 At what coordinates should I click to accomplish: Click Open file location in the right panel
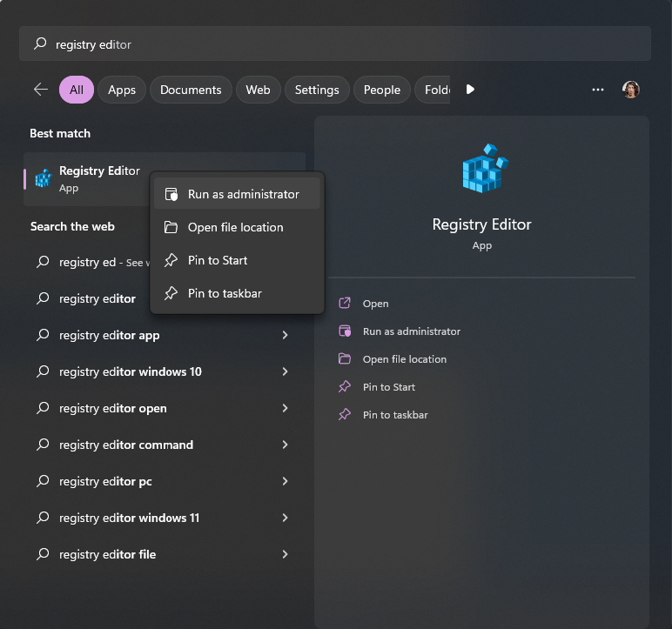pos(404,359)
